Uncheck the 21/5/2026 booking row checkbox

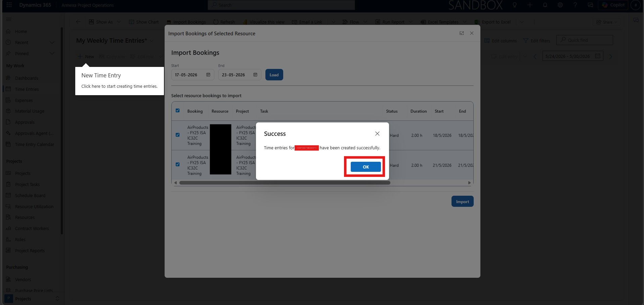[178, 164]
